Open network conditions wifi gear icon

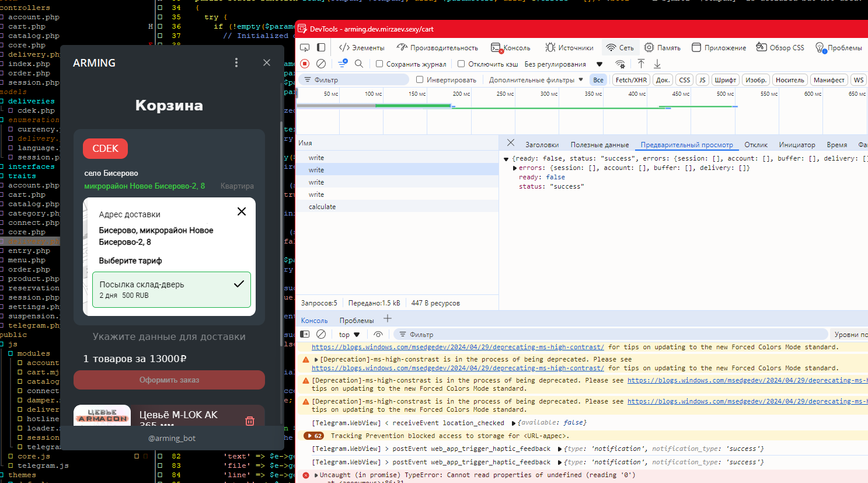620,64
